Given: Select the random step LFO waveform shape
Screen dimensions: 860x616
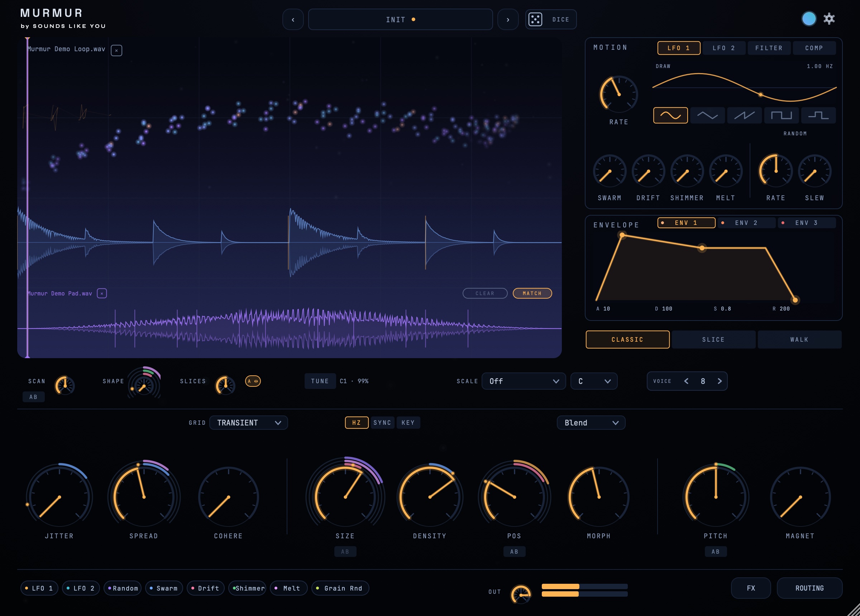Looking at the screenshot, I should (818, 115).
